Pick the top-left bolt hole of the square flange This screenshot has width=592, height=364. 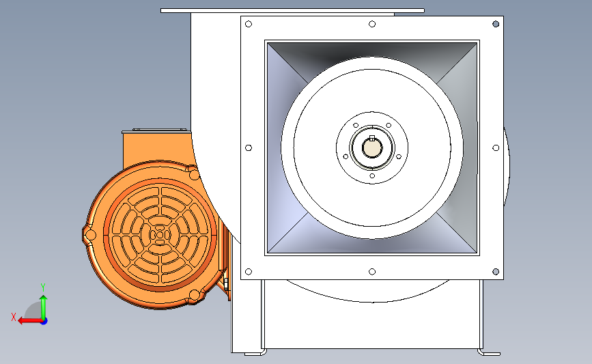click(x=249, y=24)
